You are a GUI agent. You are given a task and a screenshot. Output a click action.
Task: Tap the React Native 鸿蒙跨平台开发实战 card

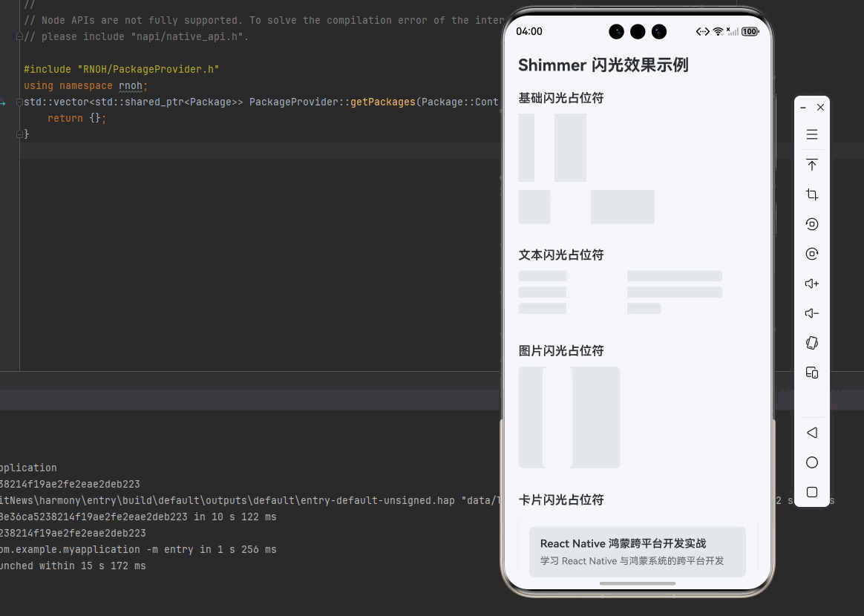pyautogui.click(x=638, y=551)
